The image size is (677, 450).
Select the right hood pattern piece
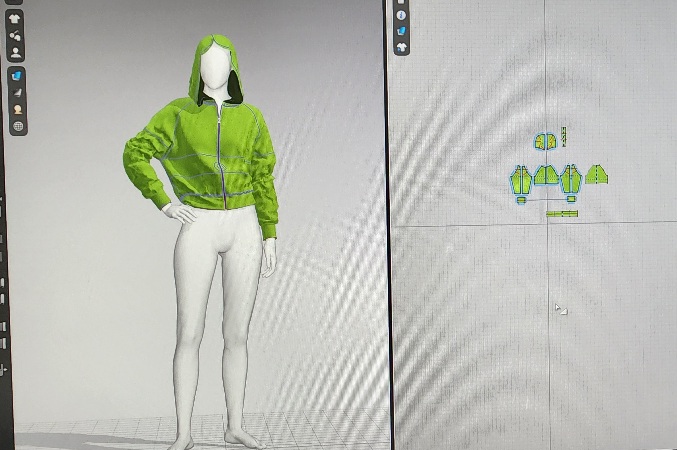551,141
